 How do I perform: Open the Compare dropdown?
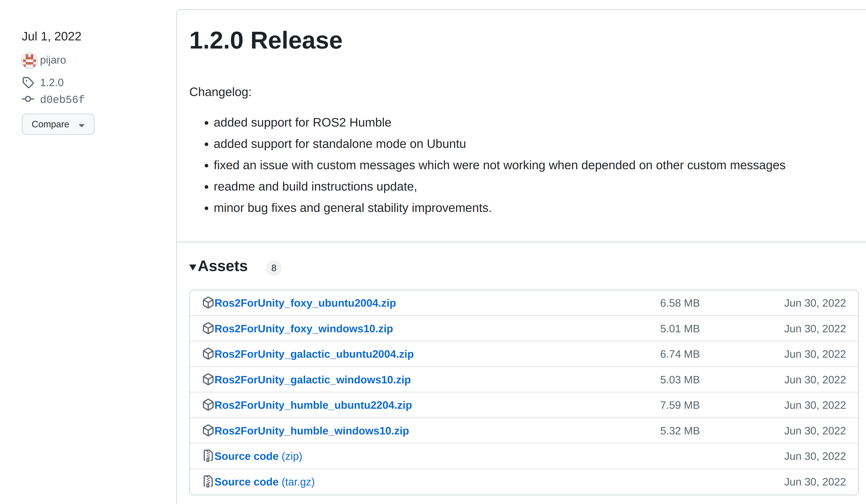point(58,124)
